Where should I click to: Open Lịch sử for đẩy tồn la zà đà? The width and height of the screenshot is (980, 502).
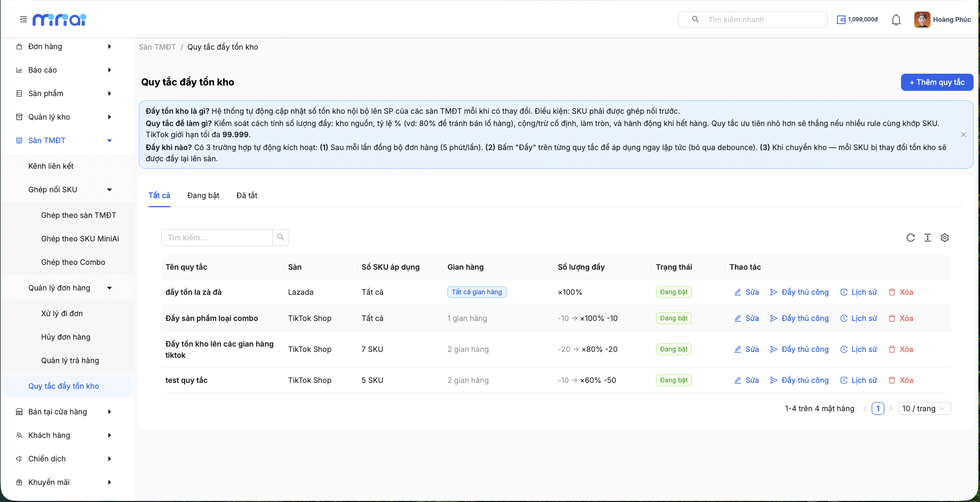(859, 292)
